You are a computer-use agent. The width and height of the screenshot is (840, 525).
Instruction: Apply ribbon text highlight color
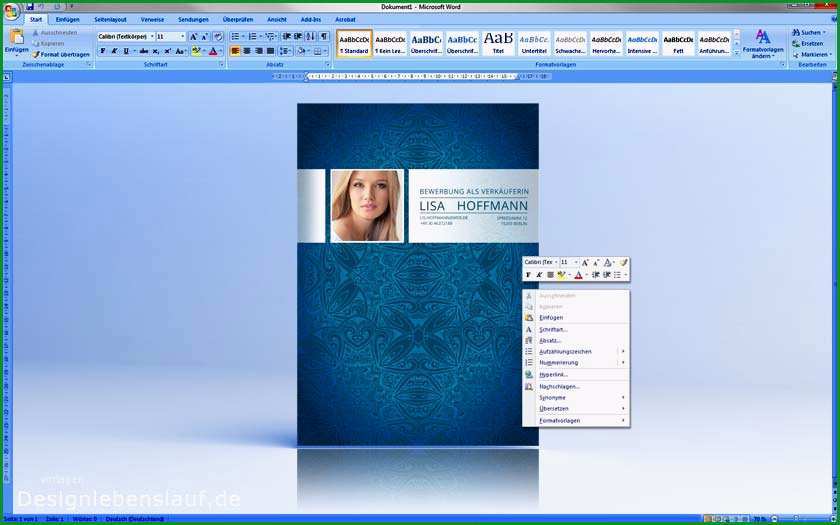[x=196, y=51]
